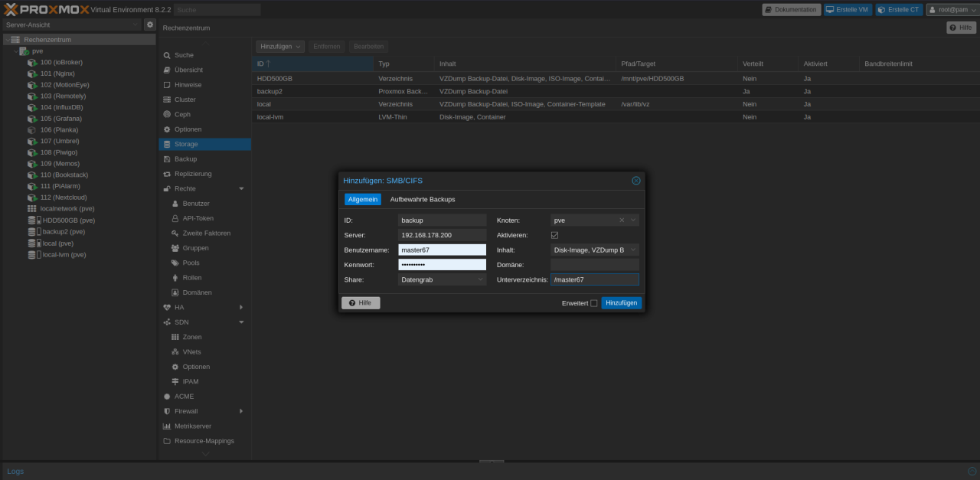Click the Backup floppy disk icon
Screen dimensions: 980x480
point(167,159)
